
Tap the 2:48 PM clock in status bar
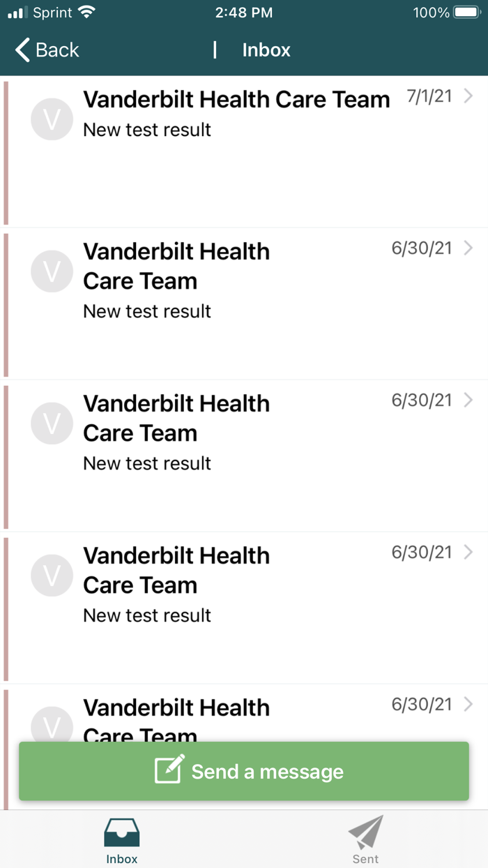click(x=244, y=11)
